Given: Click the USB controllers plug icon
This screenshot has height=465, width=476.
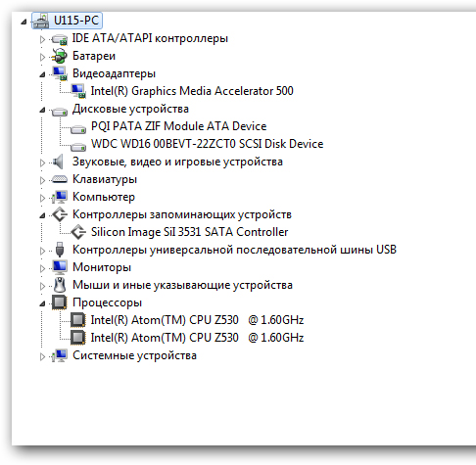Looking at the screenshot, I should (60, 250).
